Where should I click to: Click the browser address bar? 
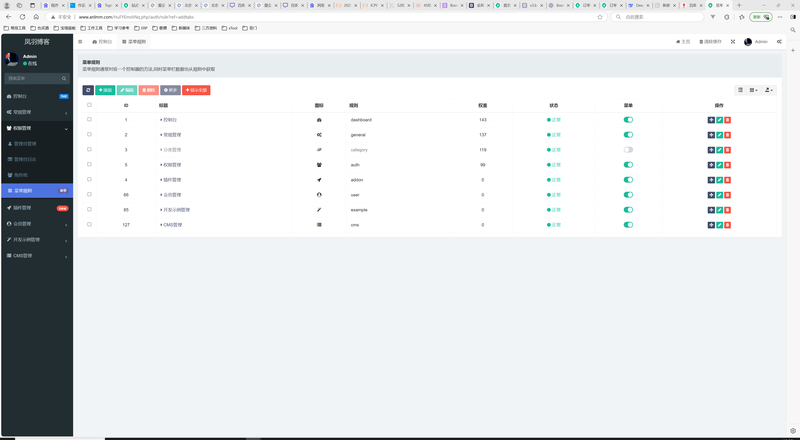(327, 17)
